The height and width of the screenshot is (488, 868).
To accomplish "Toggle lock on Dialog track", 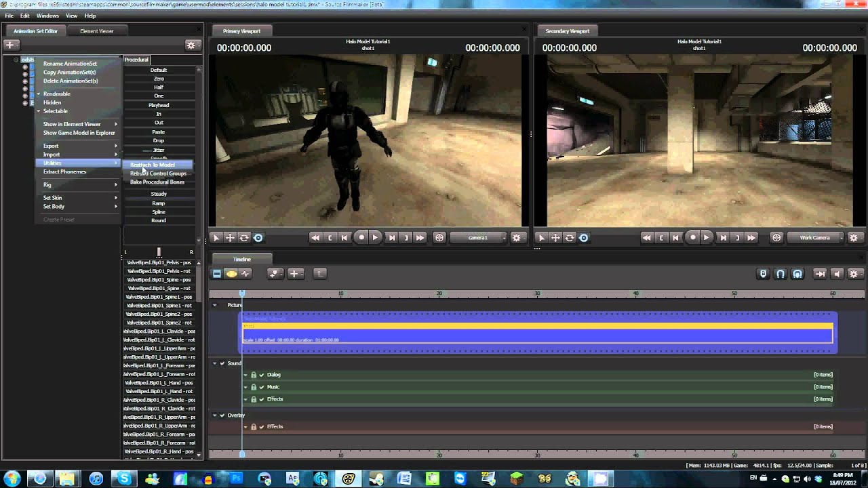I will [254, 375].
